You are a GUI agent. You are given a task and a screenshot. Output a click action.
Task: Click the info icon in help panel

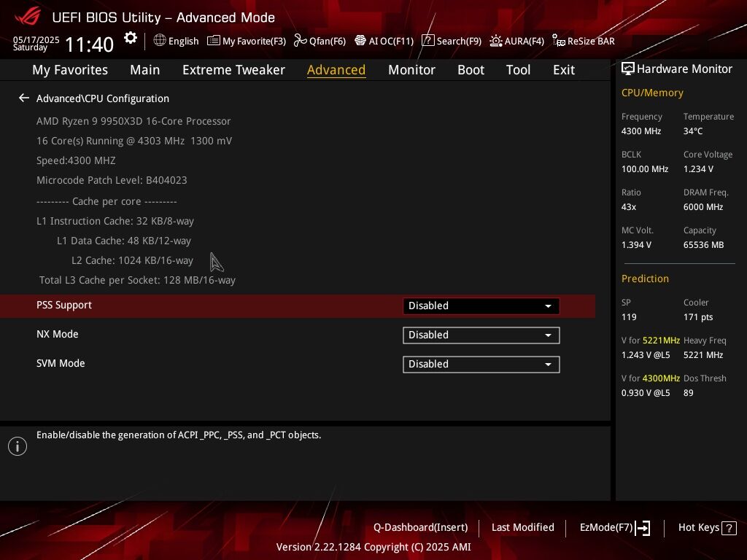coord(18,446)
